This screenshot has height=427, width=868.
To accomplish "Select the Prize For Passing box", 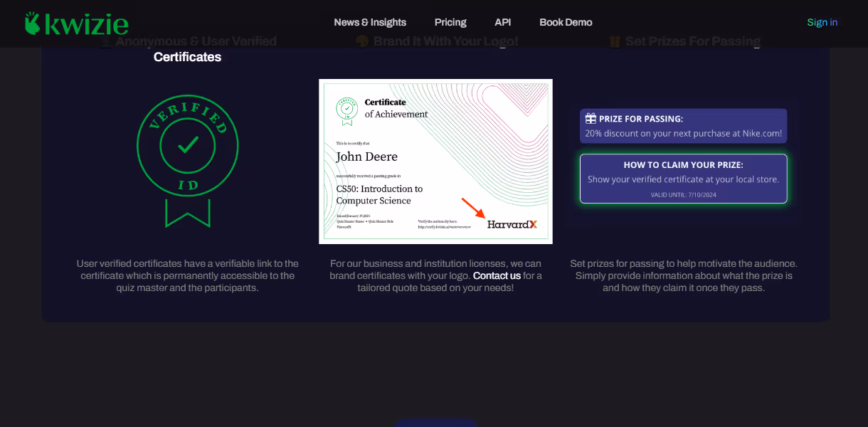I will [x=684, y=126].
